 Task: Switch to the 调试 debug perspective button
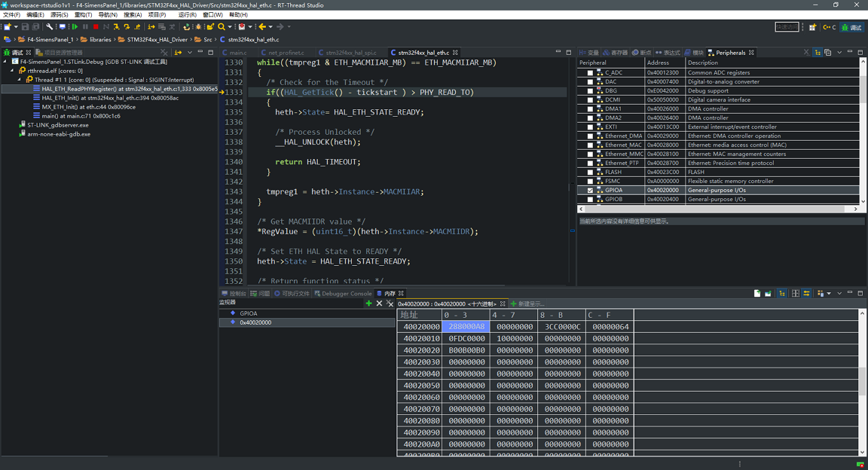pos(852,27)
